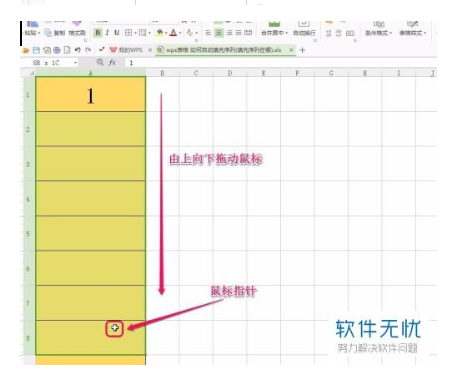Select column B header
The image size is (461, 375).
pos(162,73)
